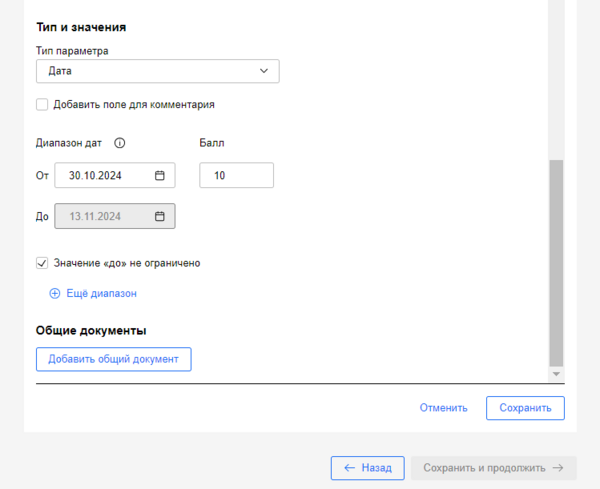
Task: Click the info icon near Диапазон дат
Action: click(120, 143)
